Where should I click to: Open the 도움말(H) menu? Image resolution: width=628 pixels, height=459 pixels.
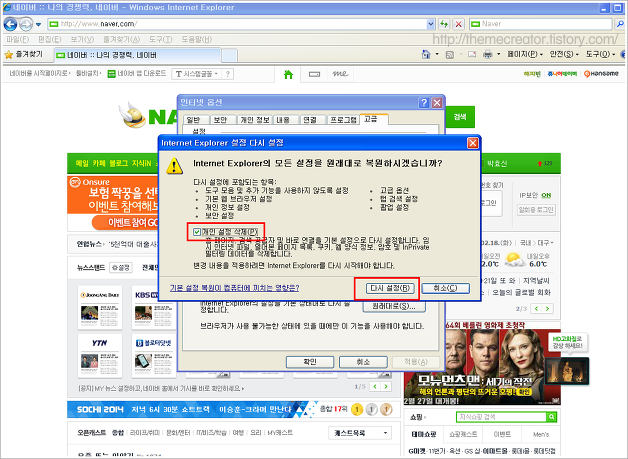[196, 39]
